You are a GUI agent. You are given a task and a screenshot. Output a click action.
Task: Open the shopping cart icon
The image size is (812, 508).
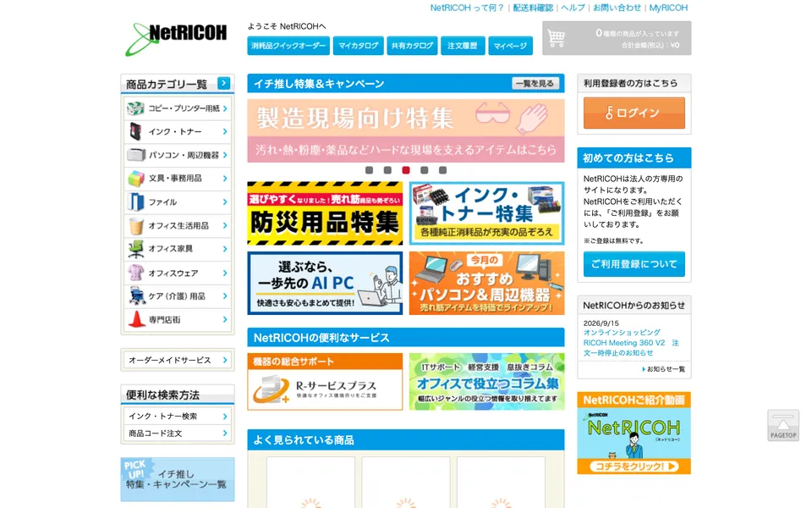point(557,38)
